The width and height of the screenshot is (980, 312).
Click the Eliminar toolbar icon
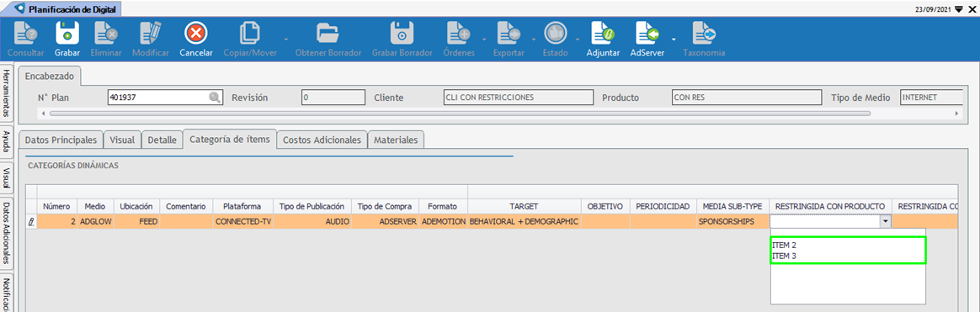(105, 33)
